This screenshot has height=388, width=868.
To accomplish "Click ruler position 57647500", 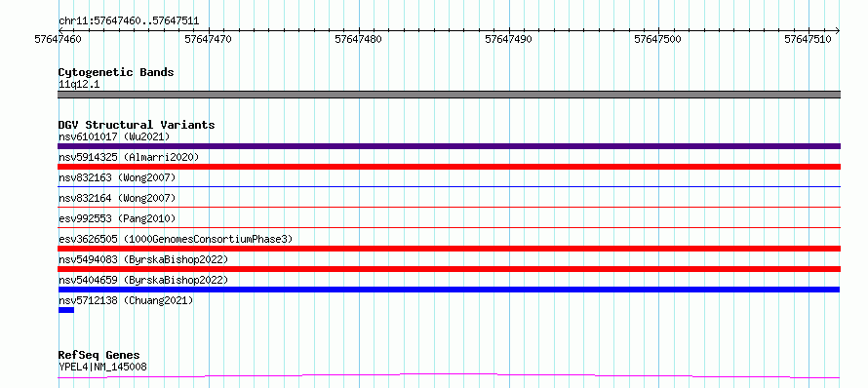I will 657,39.
